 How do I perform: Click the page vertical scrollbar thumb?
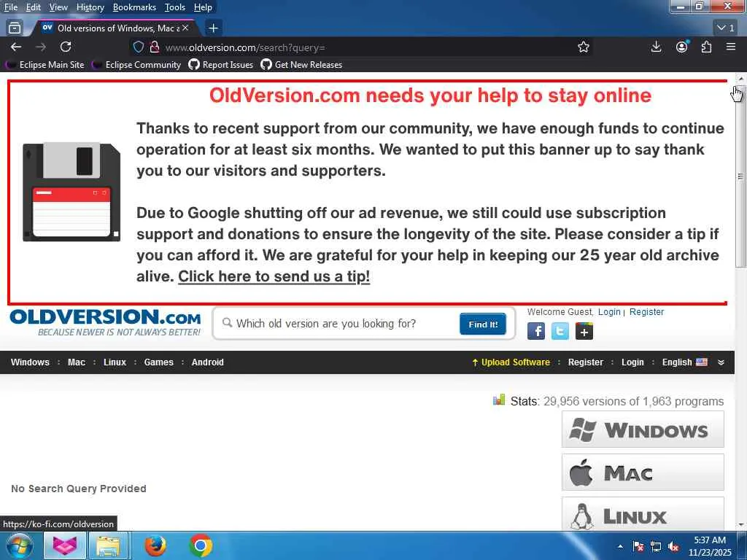click(x=740, y=176)
